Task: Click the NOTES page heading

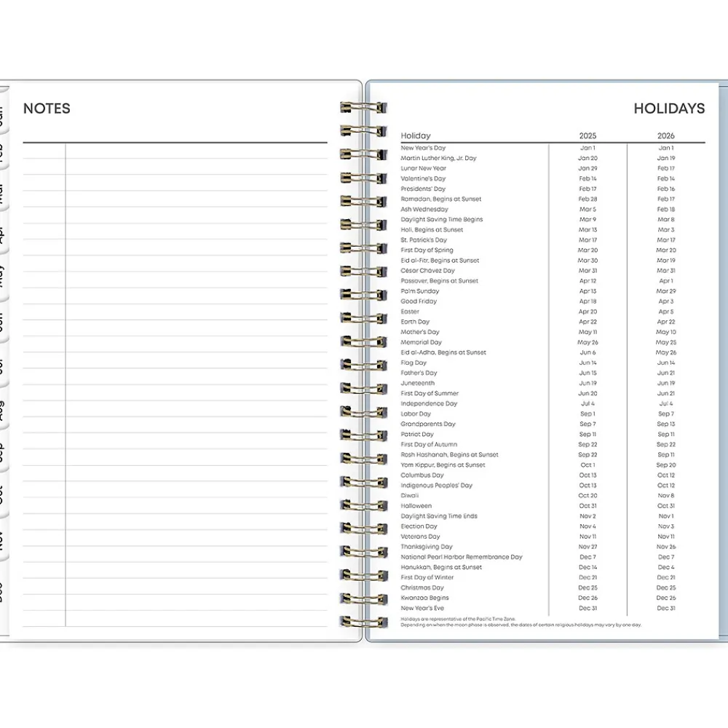Action: 47,108
